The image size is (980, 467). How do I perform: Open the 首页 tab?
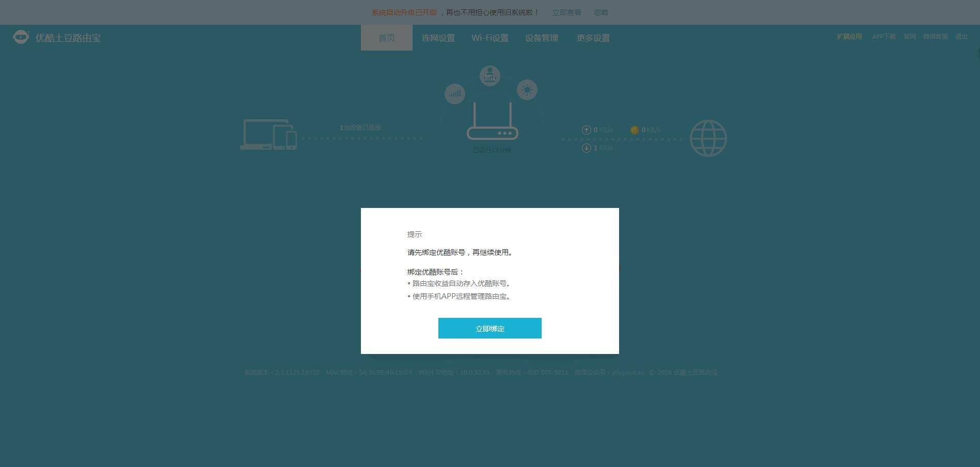(x=386, y=38)
